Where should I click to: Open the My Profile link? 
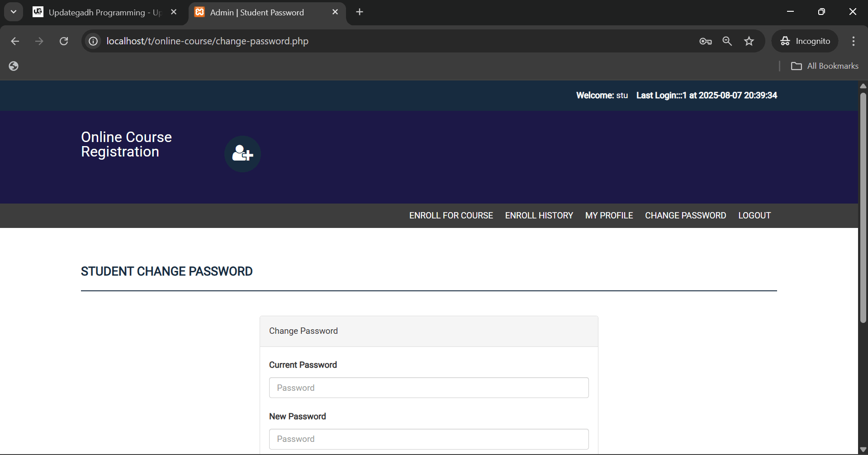[x=609, y=216]
